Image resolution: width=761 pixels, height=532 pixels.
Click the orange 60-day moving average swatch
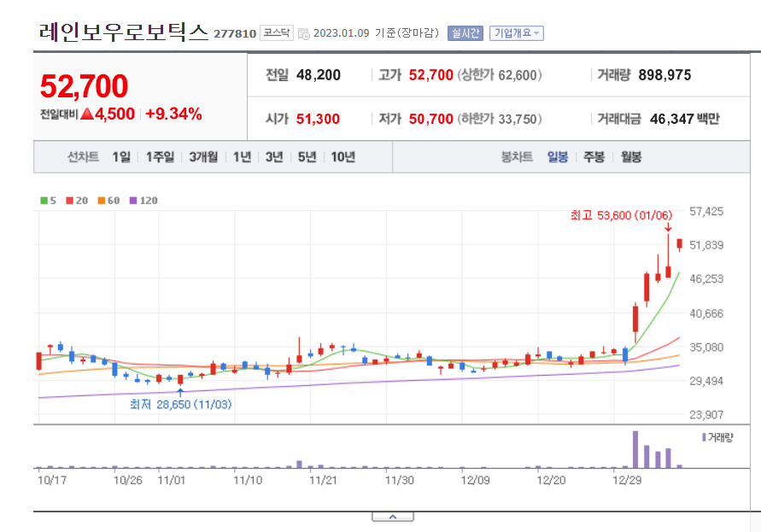102,201
